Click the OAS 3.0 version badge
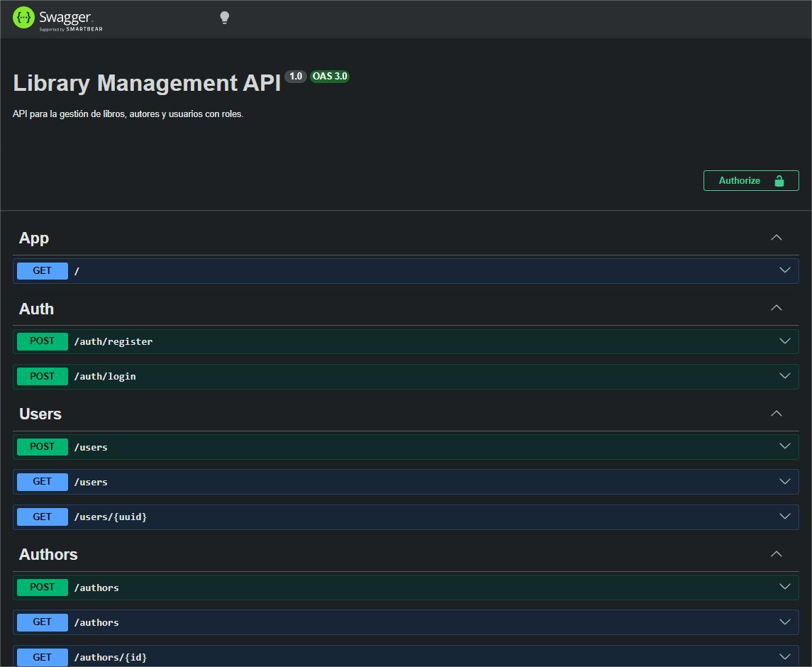This screenshot has height=667, width=812. [x=330, y=77]
